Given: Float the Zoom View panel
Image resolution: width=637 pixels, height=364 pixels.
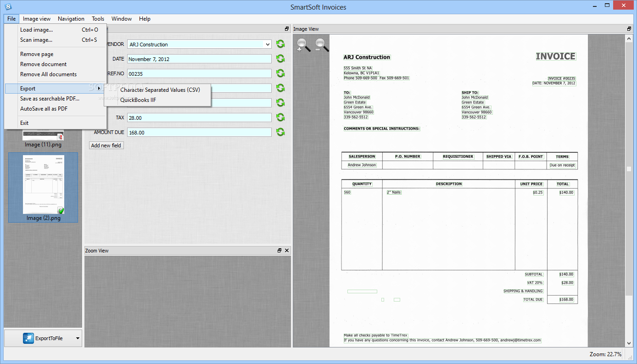Looking at the screenshot, I should point(279,251).
